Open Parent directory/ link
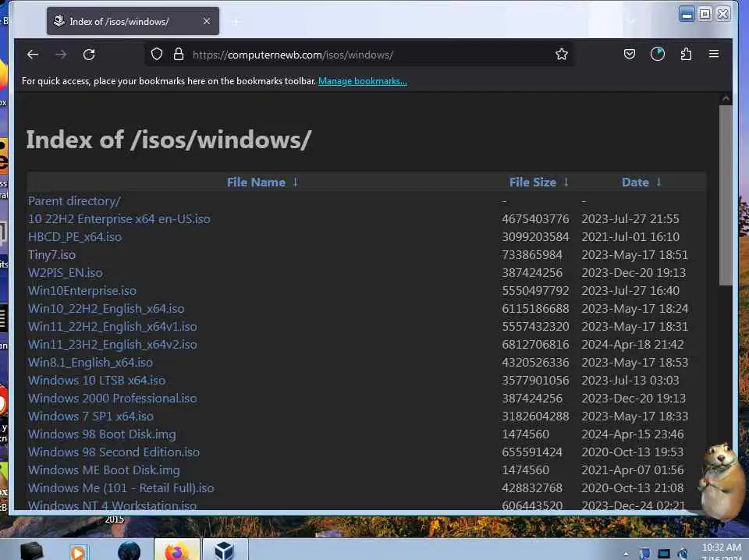 (x=75, y=201)
